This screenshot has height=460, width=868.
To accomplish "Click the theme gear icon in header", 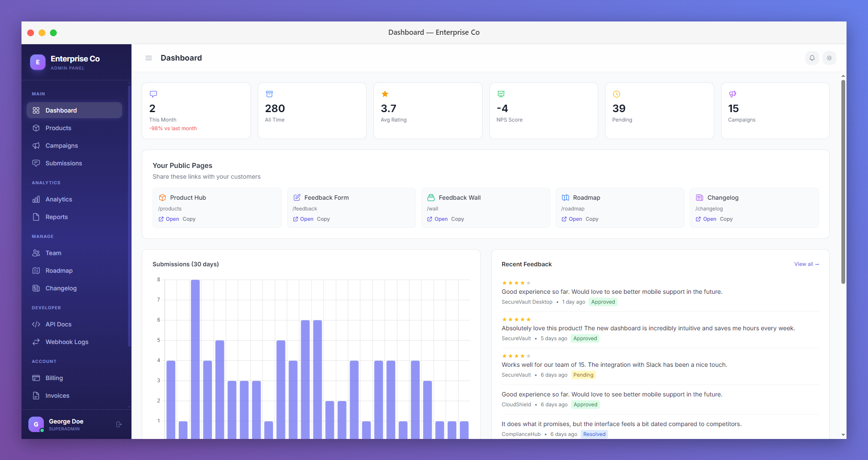I will [x=829, y=58].
